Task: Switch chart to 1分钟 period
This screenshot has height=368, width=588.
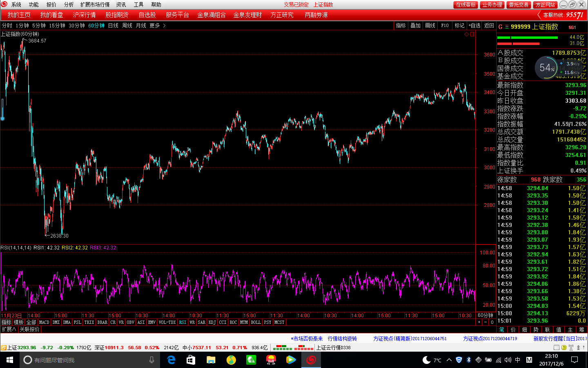Action: 22,25
